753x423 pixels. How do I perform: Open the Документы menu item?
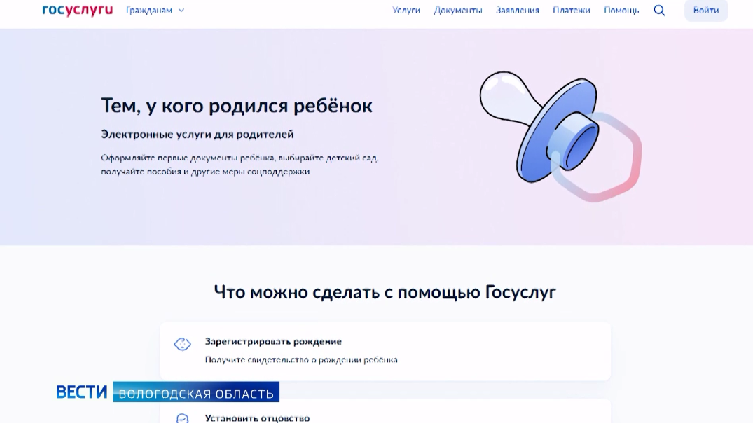pyautogui.click(x=458, y=10)
